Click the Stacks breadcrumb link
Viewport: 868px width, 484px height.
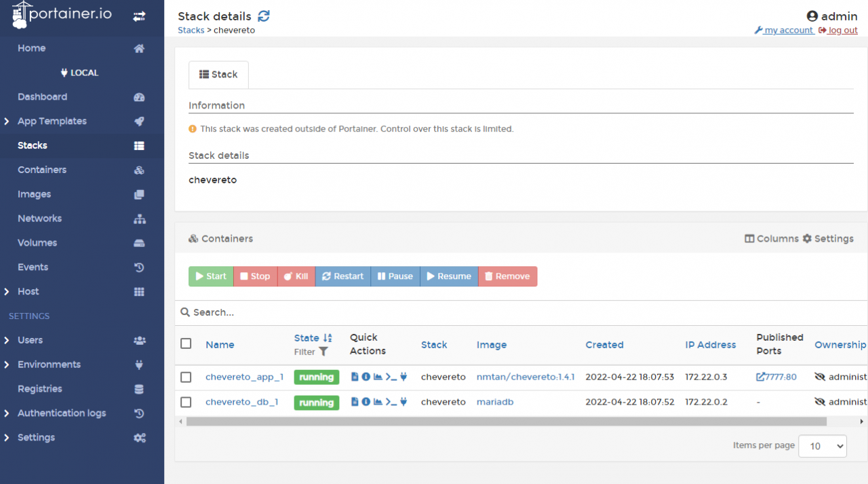[x=191, y=31]
